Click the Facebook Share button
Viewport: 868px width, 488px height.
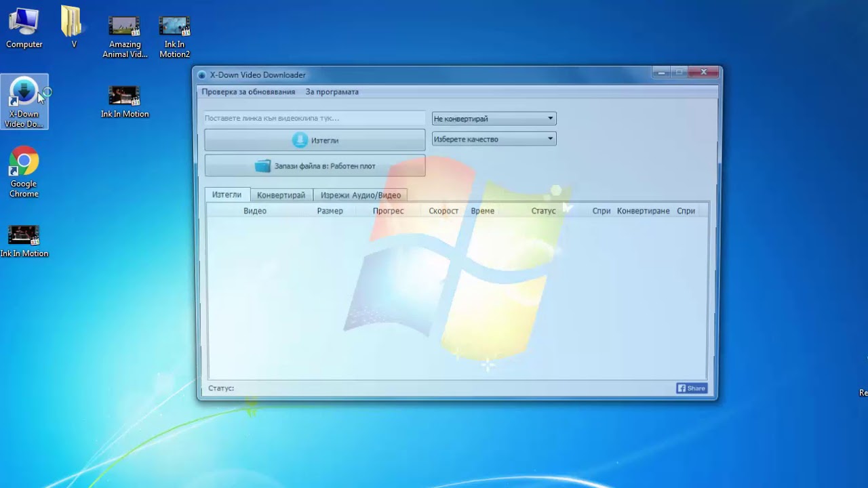click(692, 388)
